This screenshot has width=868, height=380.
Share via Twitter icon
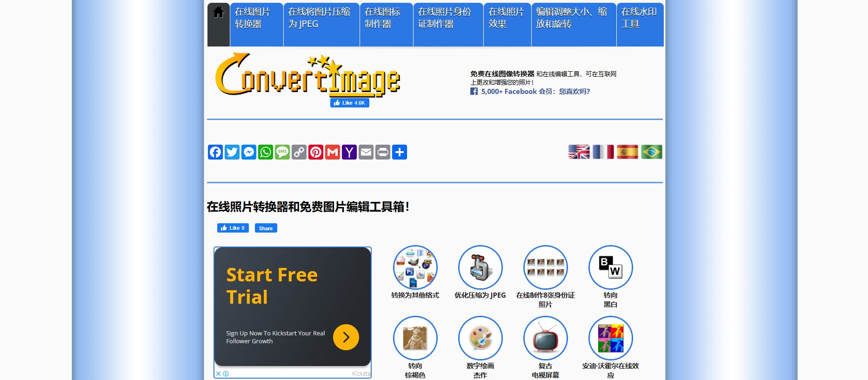pyautogui.click(x=232, y=152)
